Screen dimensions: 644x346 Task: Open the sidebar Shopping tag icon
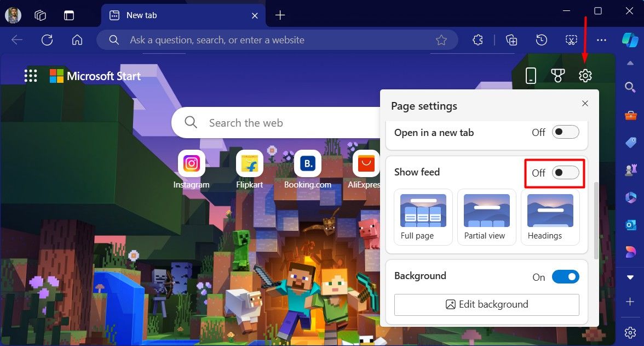(630, 143)
